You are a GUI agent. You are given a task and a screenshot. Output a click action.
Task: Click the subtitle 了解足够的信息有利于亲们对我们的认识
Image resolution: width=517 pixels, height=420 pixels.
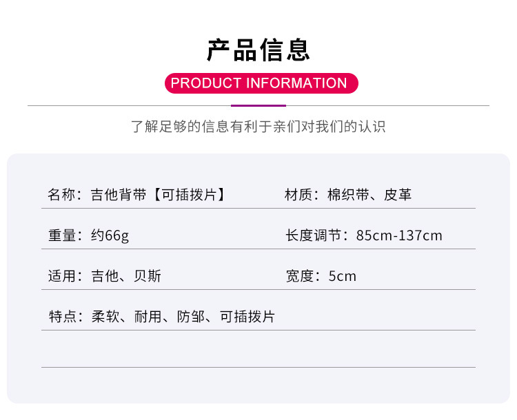click(258, 127)
